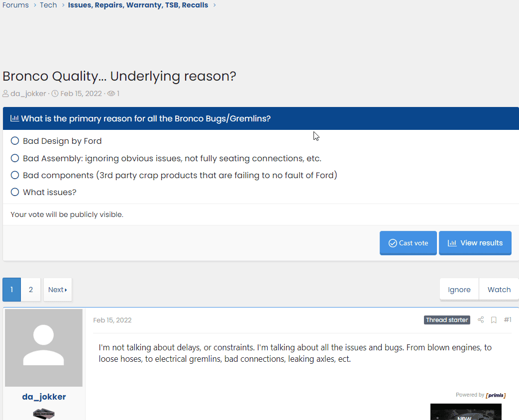The height and width of the screenshot is (420, 519).
Task: Open the #1 post permalink
Action: 508,319
